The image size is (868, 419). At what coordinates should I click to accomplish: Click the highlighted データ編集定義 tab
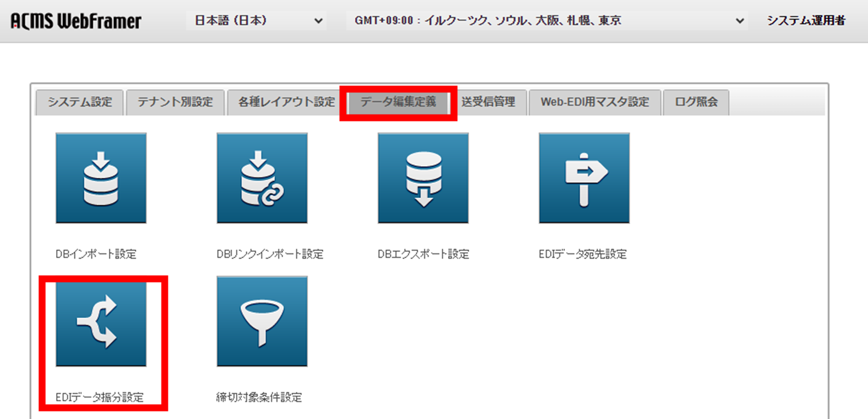pos(397,102)
